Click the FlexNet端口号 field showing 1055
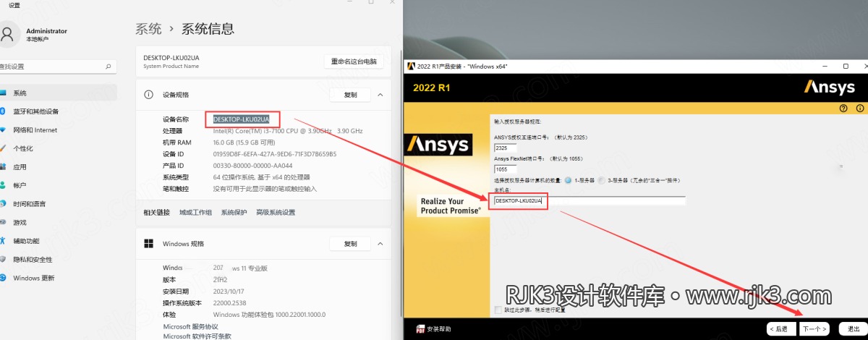This screenshot has height=340, width=868. click(505, 169)
